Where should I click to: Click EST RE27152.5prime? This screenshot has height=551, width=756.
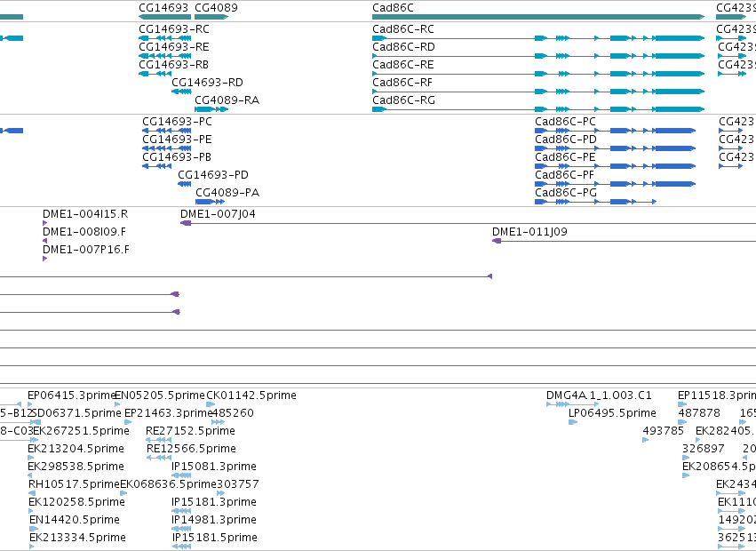[190, 431]
